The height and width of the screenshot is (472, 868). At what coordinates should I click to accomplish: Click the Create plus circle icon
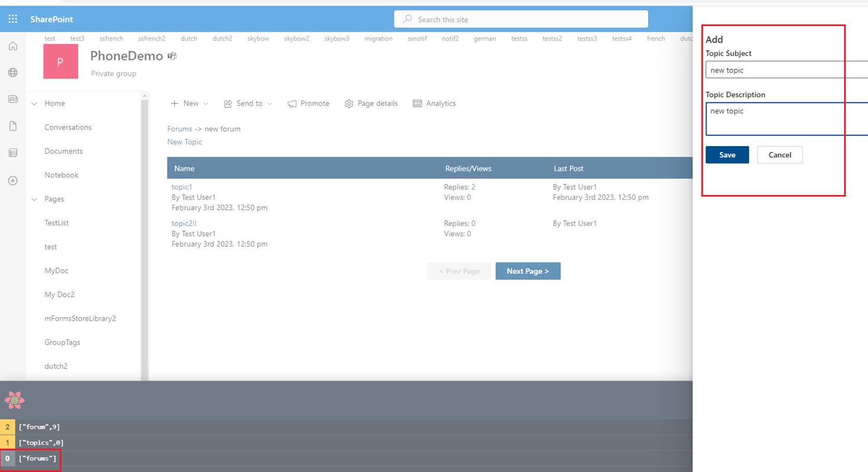click(x=13, y=180)
